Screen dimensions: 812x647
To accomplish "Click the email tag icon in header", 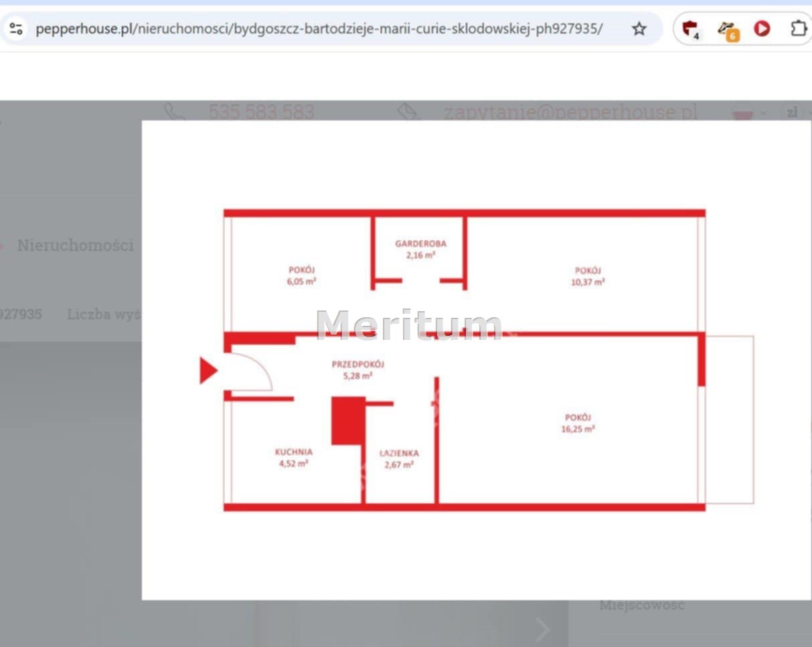I will click(x=408, y=111).
